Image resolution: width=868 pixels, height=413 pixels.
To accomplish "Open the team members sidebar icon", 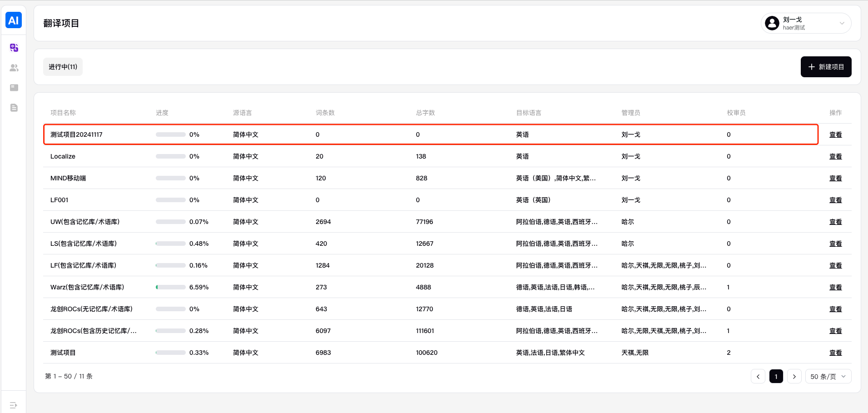I will tap(14, 68).
